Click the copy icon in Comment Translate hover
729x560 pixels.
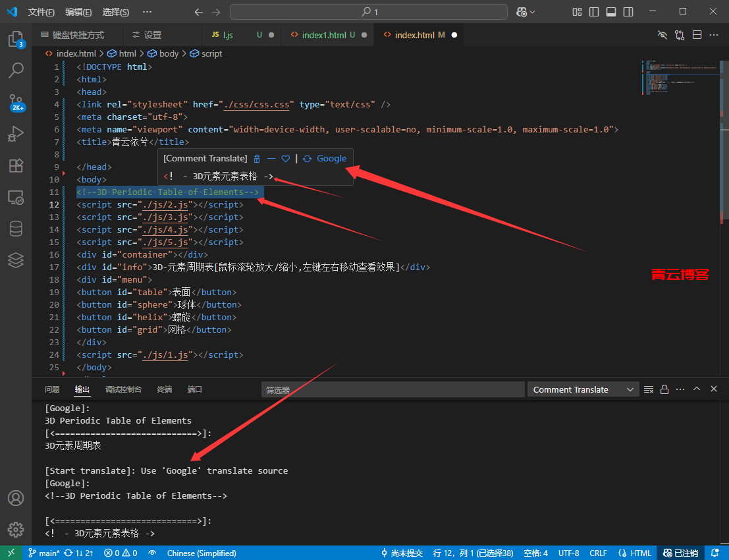257,159
